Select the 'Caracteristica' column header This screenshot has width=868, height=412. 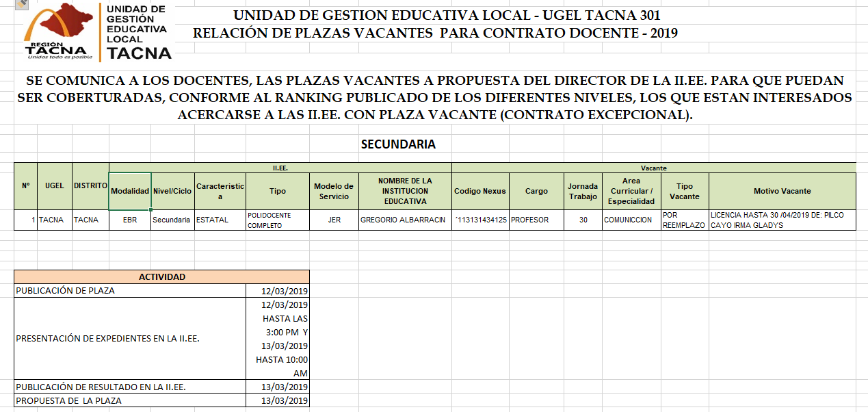pos(220,191)
